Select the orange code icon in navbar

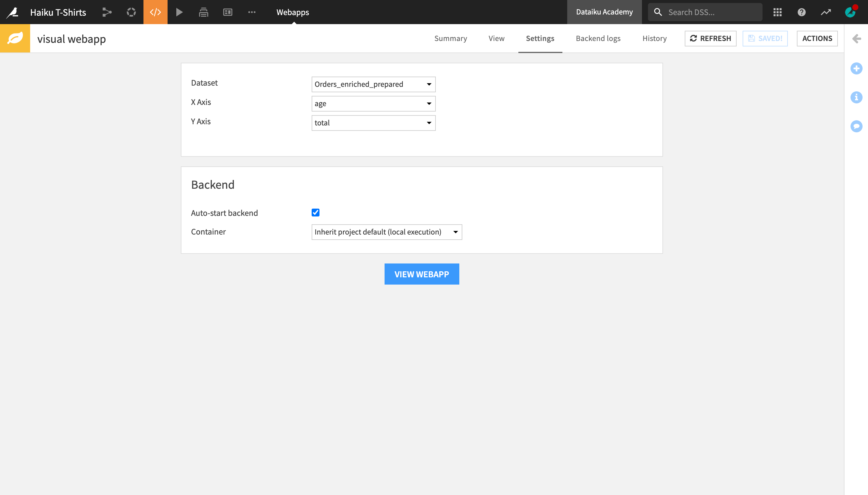pyautogui.click(x=155, y=12)
